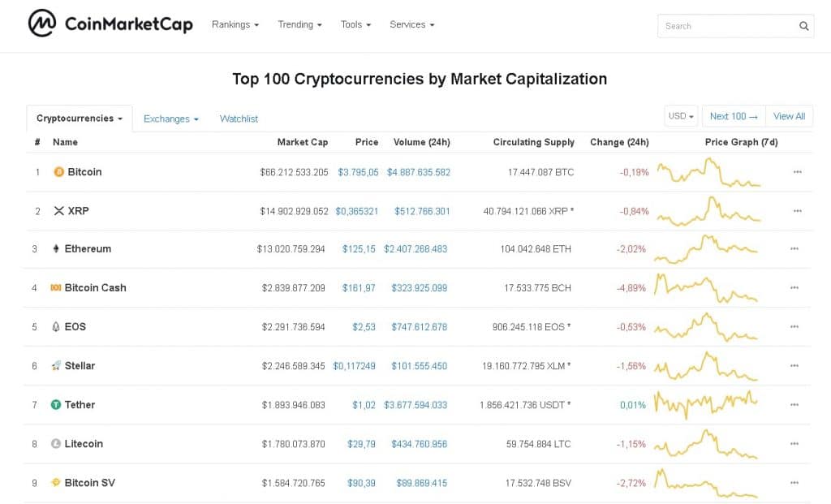Screen dimensions: 831x504
Task: Expand the Rankings dropdown menu
Action: click(235, 24)
